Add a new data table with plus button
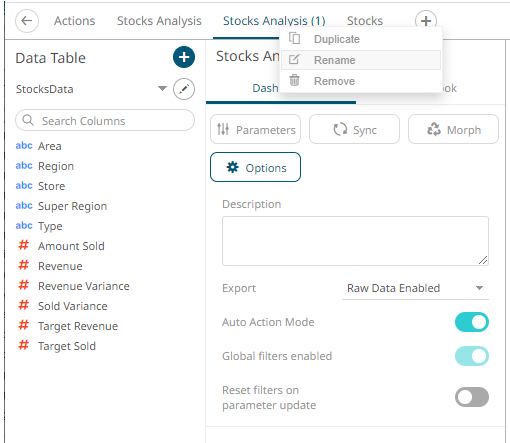The width and height of the screenshot is (510, 443). (x=184, y=57)
